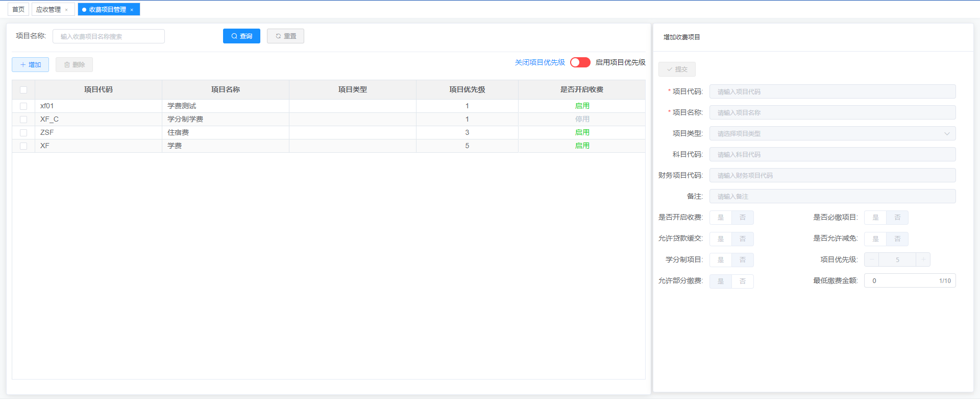980x401 pixels.
Task: Check the checkbox for row ZSF
Action: click(23, 133)
